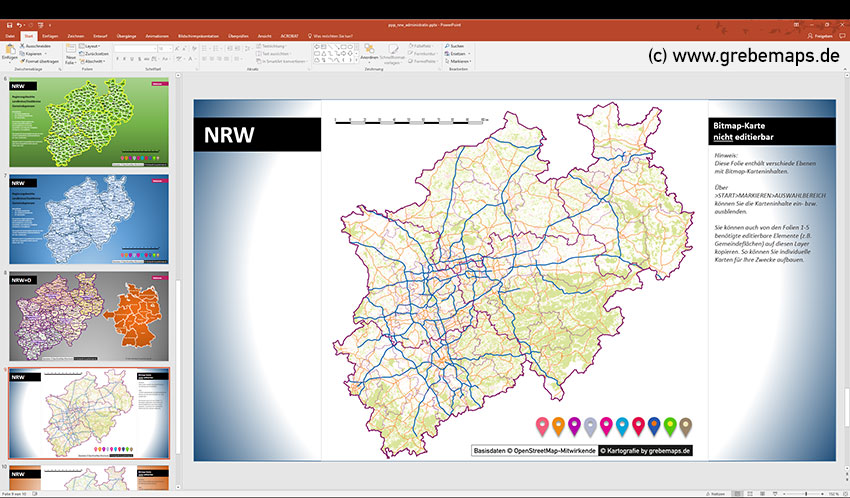Click the Ausschneiden scissors icon
The image size is (850, 498).
coord(24,46)
